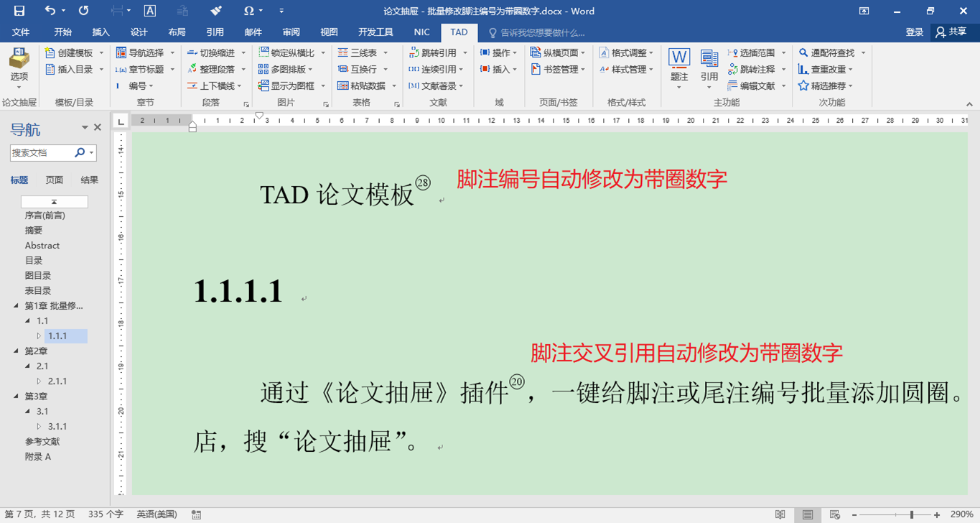
Task: Open the 引用 ribbon tab
Action: pyautogui.click(x=215, y=32)
